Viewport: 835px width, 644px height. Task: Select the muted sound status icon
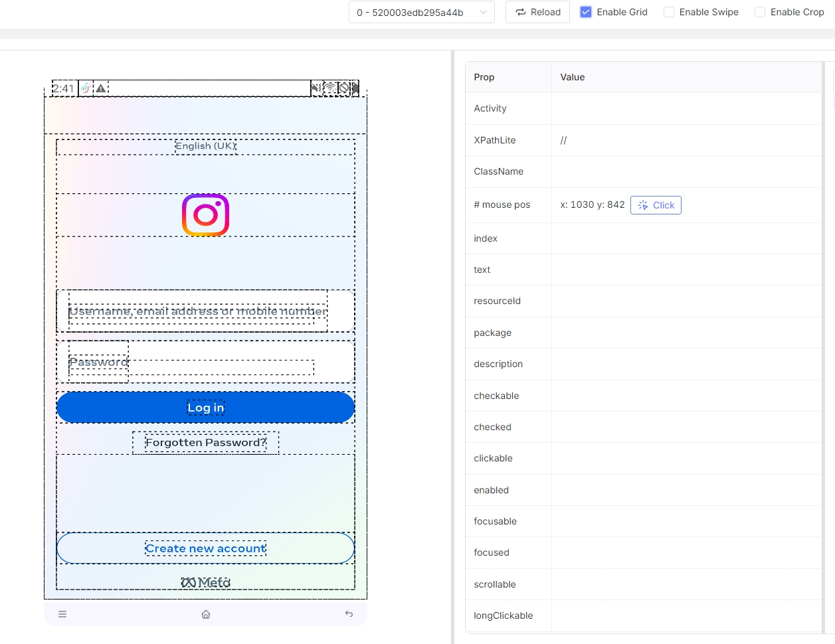pyautogui.click(x=316, y=88)
